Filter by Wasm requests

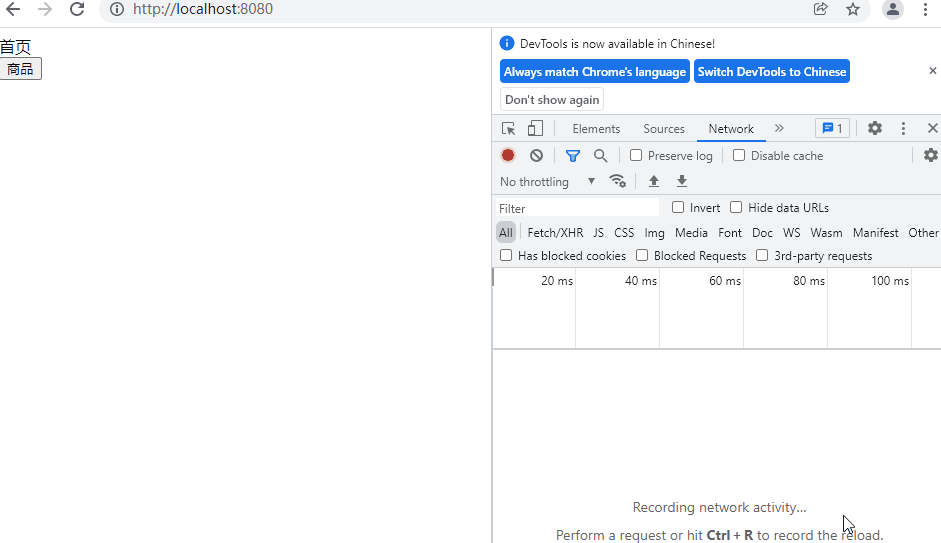coord(826,233)
